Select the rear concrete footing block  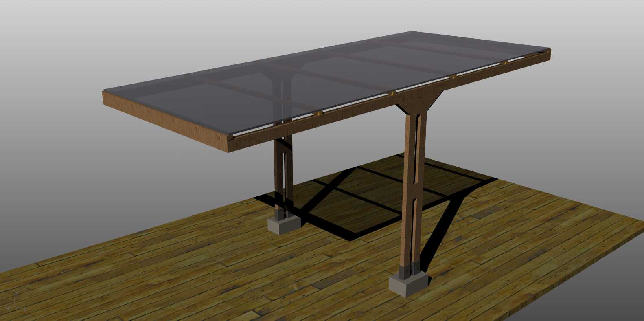coord(284,224)
